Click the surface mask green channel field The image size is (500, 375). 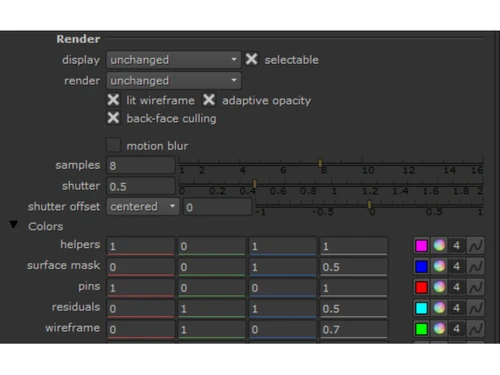(x=212, y=267)
